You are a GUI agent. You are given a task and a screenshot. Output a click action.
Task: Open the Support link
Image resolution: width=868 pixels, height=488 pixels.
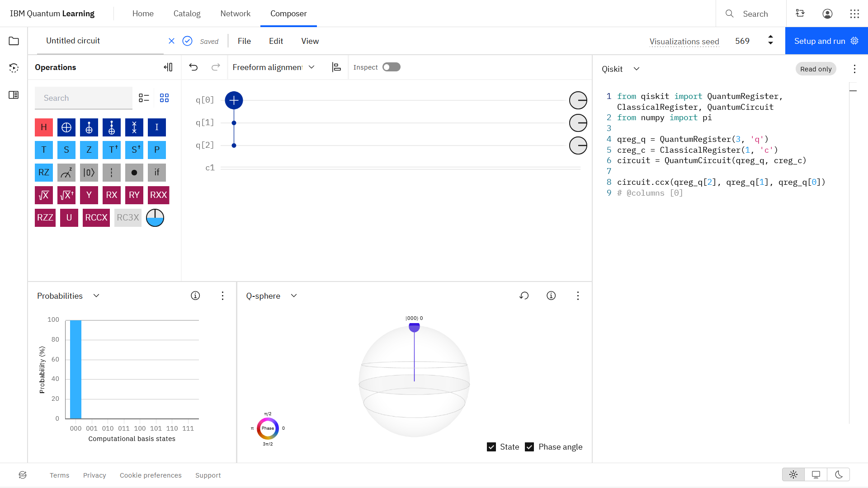pos(208,475)
